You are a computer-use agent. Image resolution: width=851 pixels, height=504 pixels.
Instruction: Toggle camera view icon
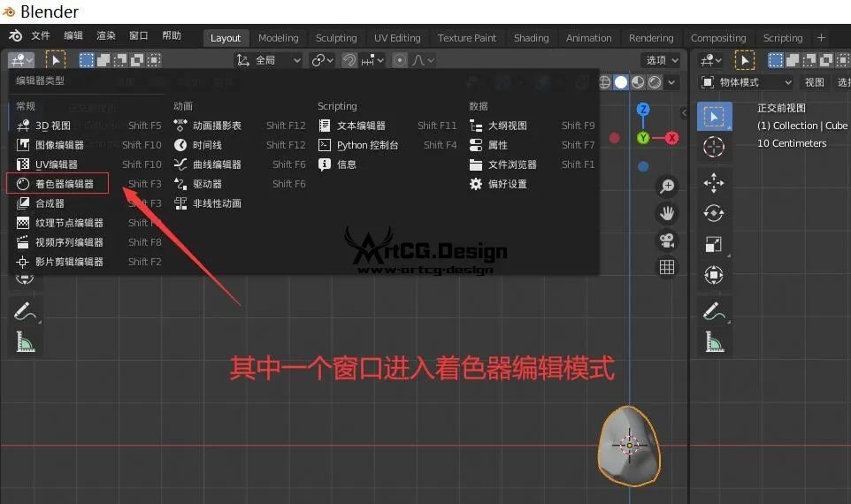click(x=667, y=240)
